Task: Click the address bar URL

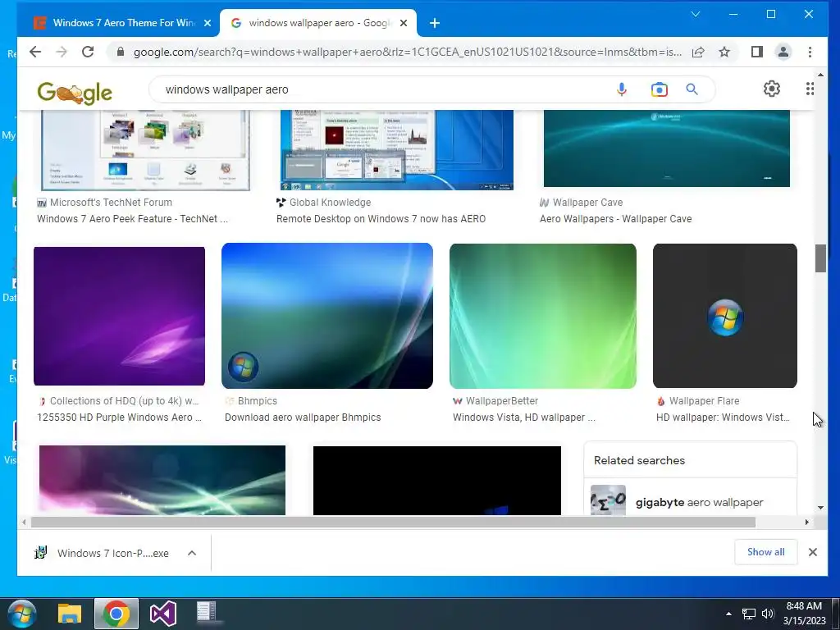Action: [x=407, y=52]
